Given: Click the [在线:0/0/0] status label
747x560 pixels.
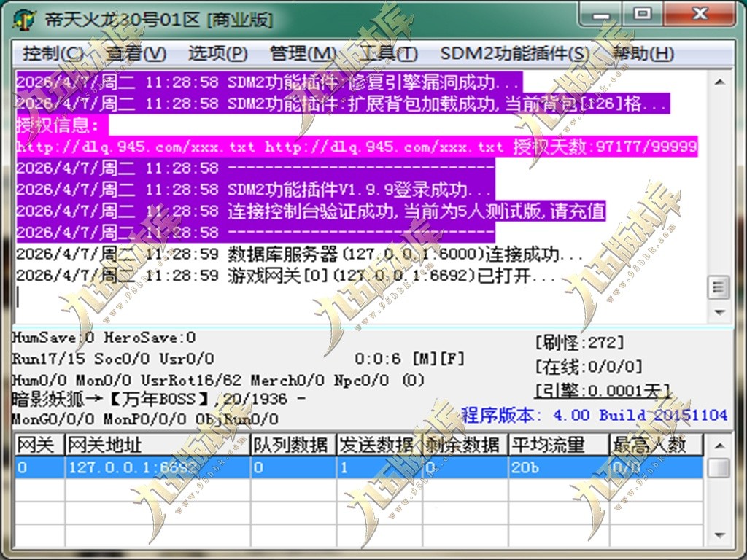Looking at the screenshot, I should point(589,367).
